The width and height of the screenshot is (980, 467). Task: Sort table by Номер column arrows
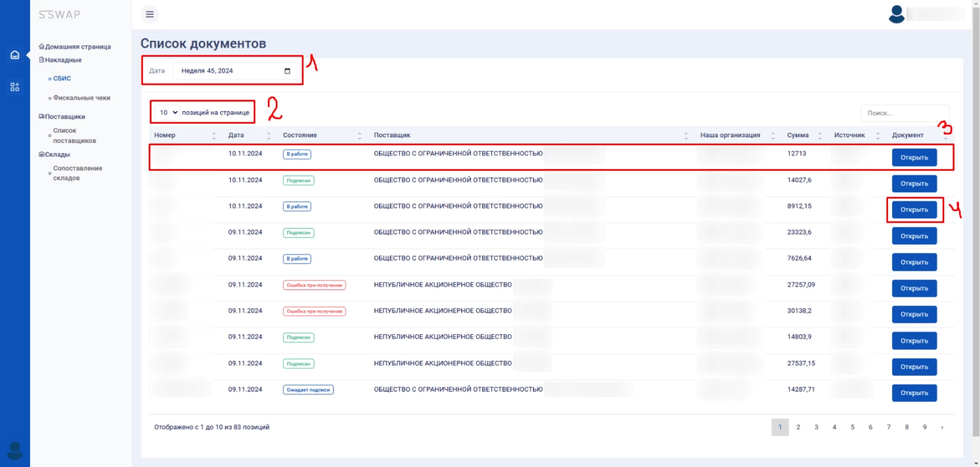[x=214, y=135]
